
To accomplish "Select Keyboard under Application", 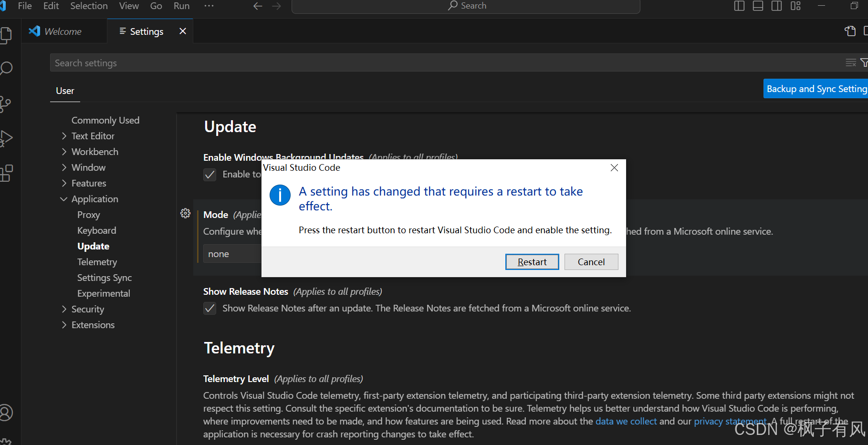I will tap(97, 230).
